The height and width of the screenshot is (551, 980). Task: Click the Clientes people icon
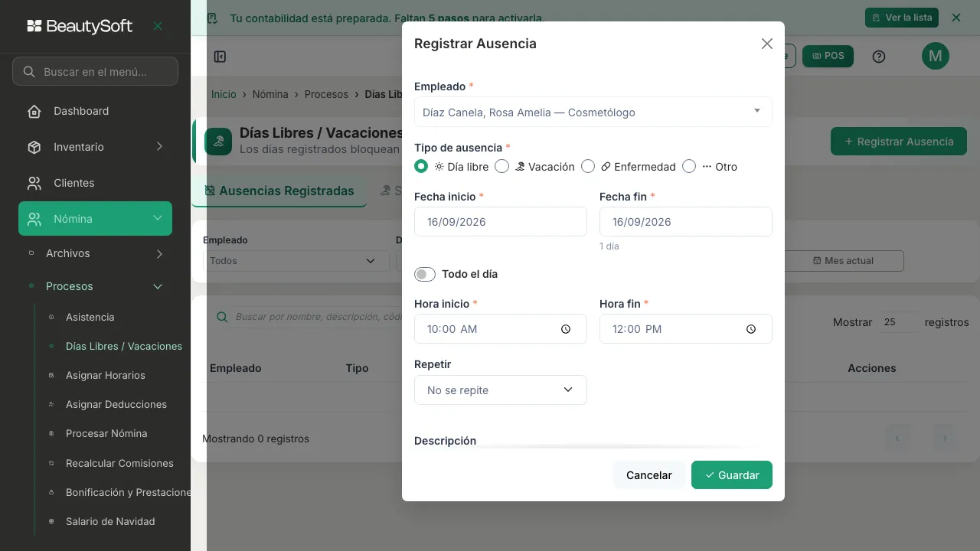click(x=34, y=183)
